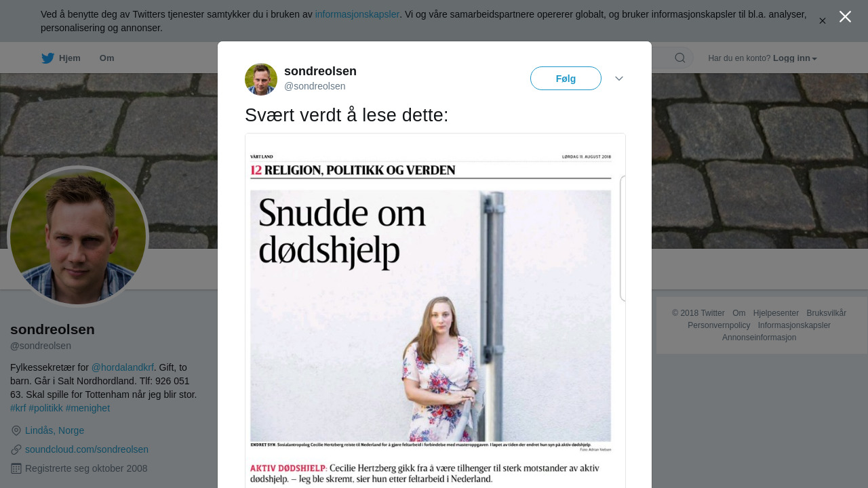
Task: Open the informasjonskapsler link in banner
Action: [357, 14]
